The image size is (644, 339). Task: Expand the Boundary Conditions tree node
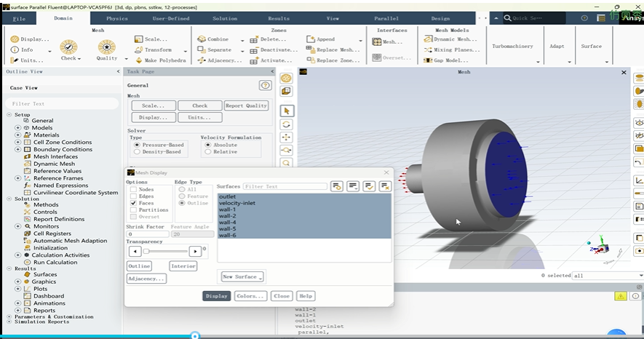click(x=17, y=149)
